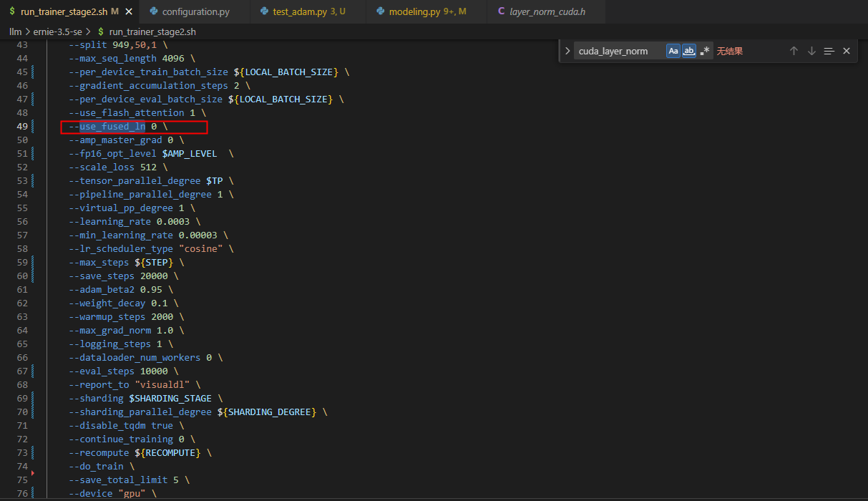Expand the find widget to show replace
The height and width of the screenshot is (501, 868).
coord(566,50)
